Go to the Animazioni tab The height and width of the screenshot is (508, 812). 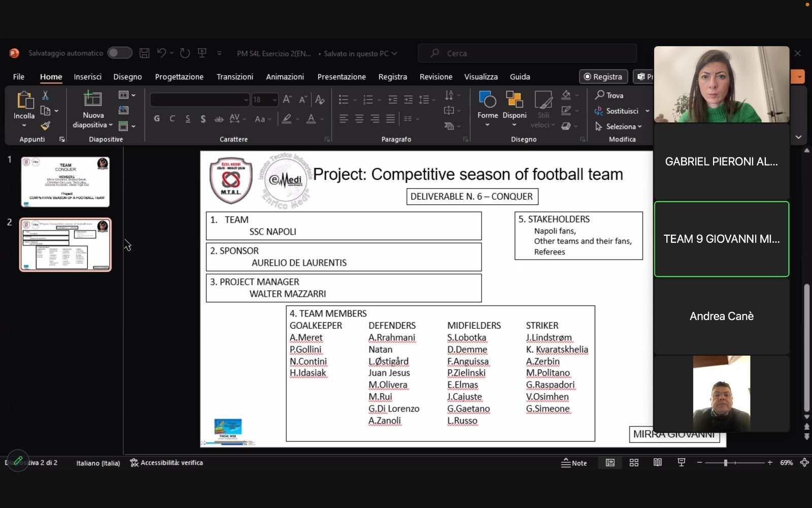click(285, 77)
